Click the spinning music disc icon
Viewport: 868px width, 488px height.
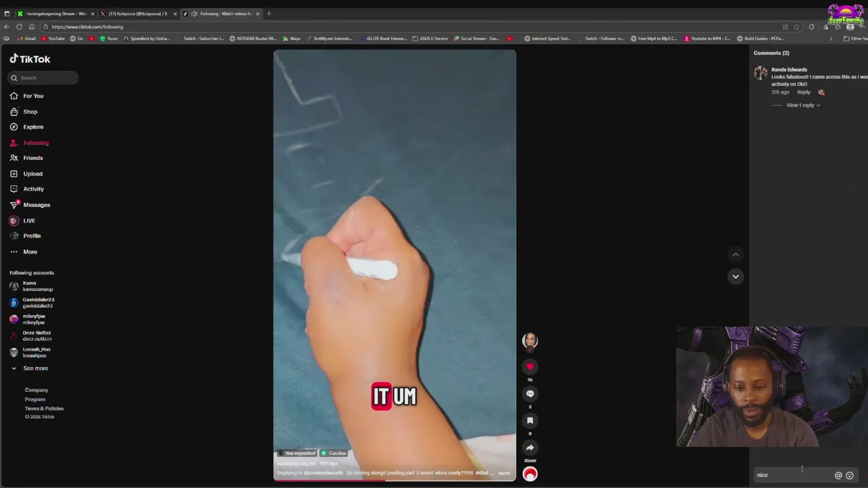(x=530, y=474)
